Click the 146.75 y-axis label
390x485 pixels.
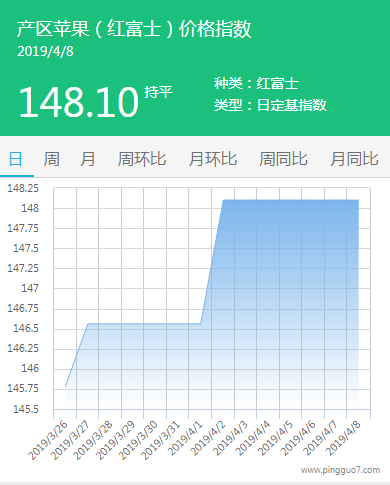23,308
